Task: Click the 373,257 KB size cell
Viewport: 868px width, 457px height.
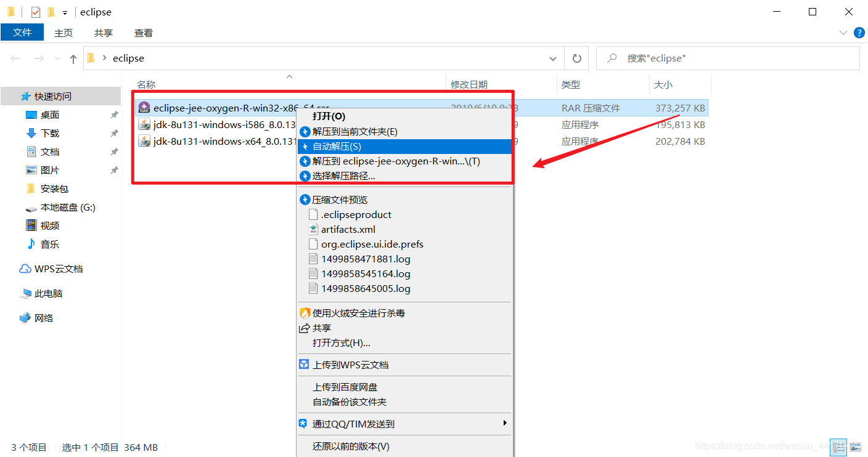Action: 680,108
